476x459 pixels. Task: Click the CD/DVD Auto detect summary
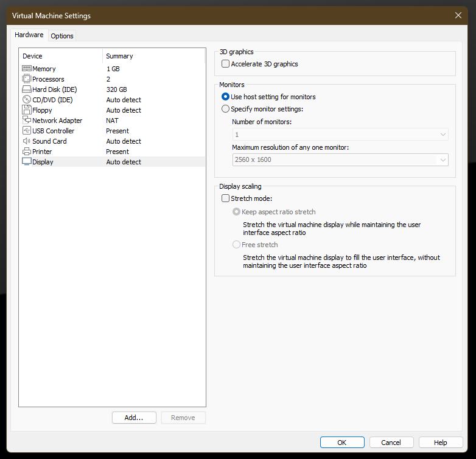point(124,100)
